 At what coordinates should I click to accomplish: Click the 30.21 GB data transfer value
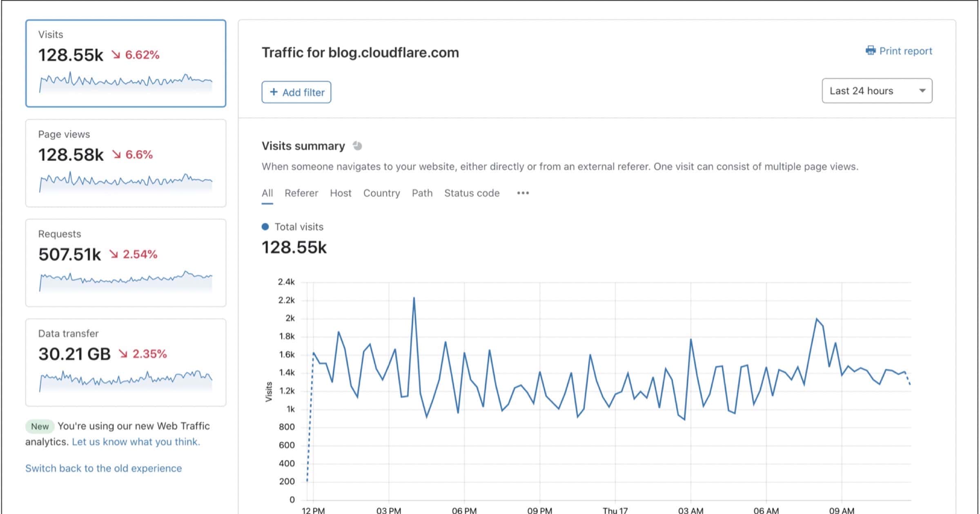(74, 354)
